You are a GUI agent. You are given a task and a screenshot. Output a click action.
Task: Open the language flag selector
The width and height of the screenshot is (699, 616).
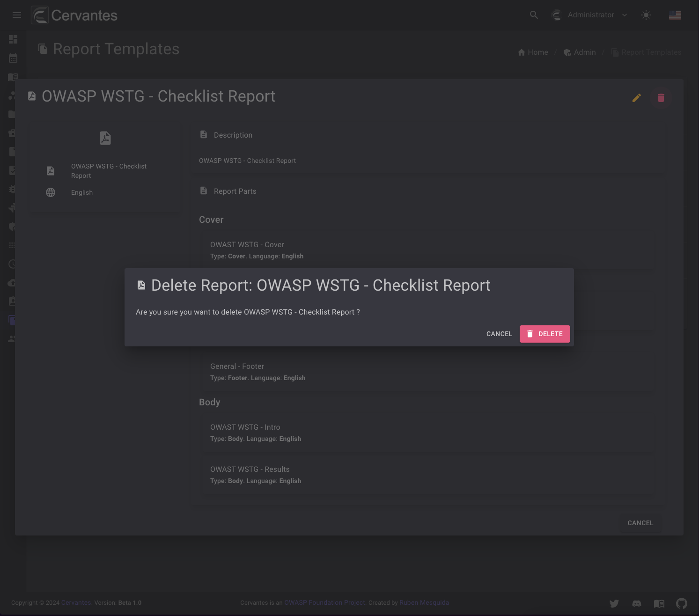[675, 15]
